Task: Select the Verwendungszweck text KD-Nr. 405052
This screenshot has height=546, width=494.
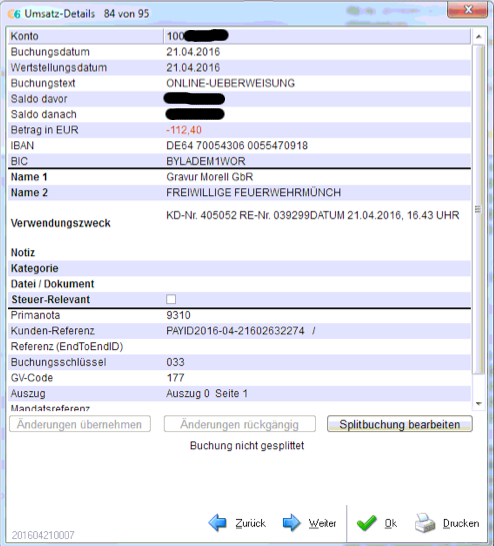Action: 201,215
